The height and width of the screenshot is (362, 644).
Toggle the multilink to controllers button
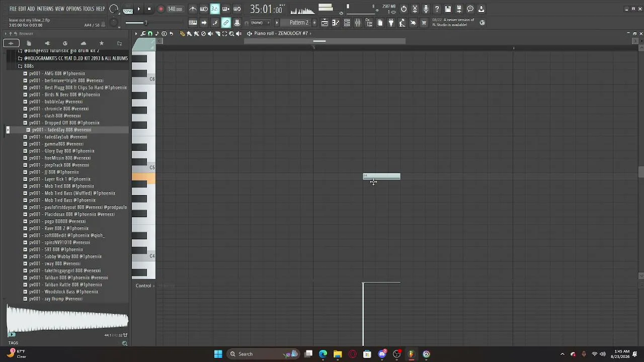pyautogui.click(x=237, y=23)
